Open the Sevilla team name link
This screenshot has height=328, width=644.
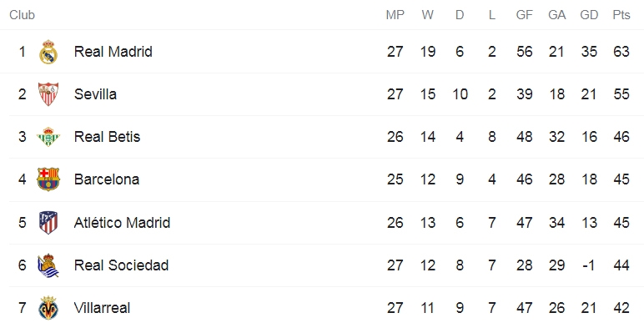coord(95,94)
